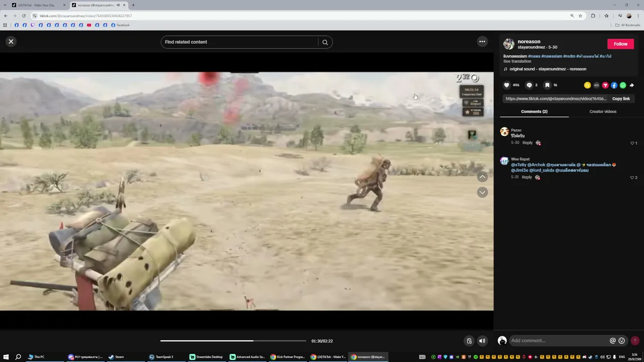The width and height of the screenshot is (644, 362).
Task: Reload the page in Chrome
Action: pos(24,16)
